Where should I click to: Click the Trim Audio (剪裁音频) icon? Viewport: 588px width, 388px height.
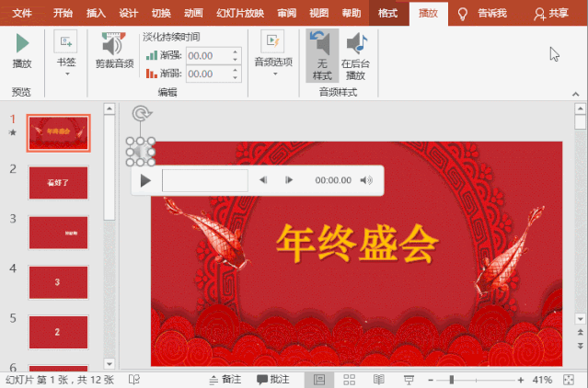(114, 50)
